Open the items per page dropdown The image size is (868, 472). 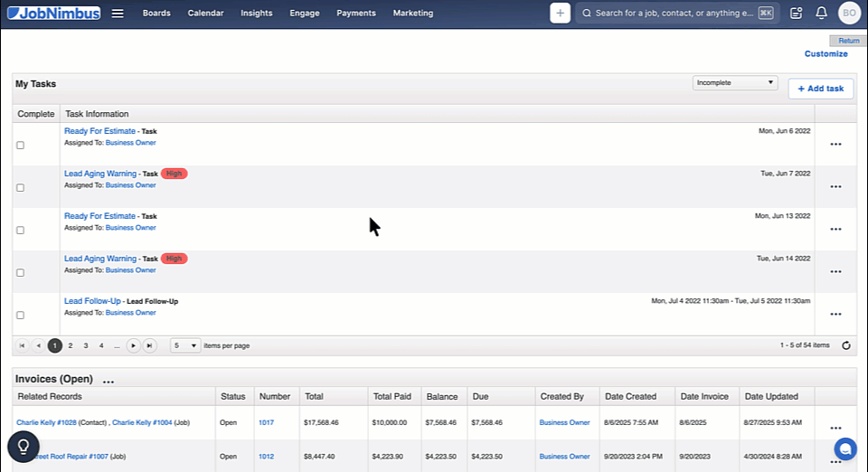184,345
